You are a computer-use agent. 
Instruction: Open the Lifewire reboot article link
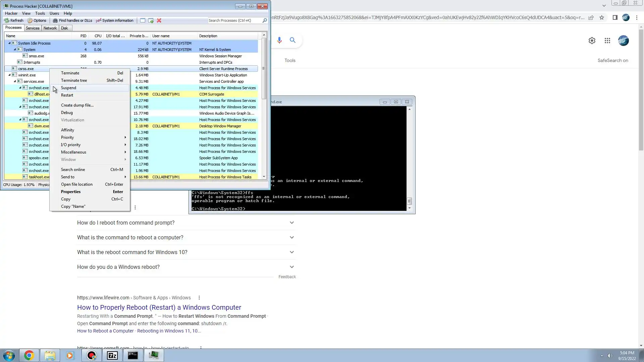point(159,307)
